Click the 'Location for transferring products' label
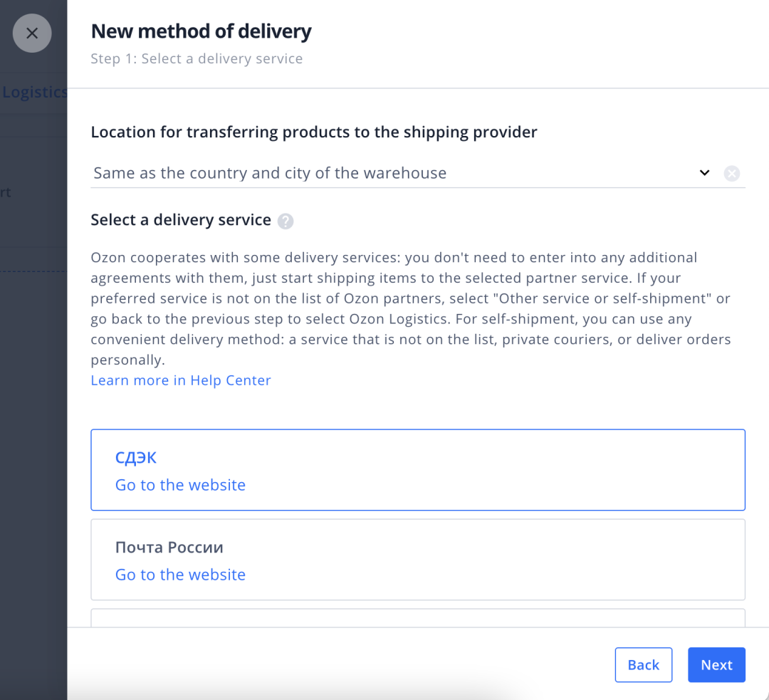 (x=313, y=132)
